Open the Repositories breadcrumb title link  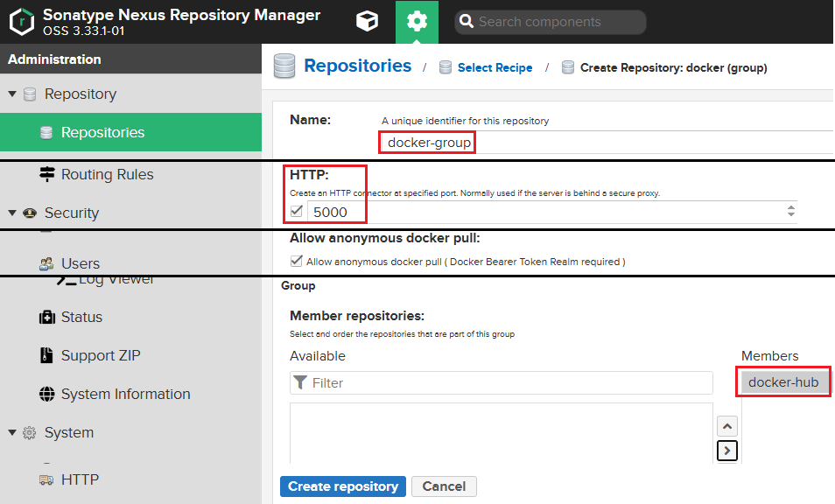pyautogui.click(x=357, y=66)
